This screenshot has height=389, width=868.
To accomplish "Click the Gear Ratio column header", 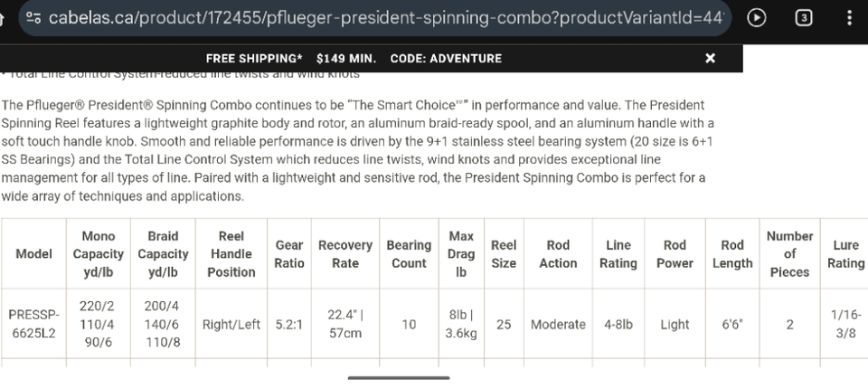I will (289, 253).
